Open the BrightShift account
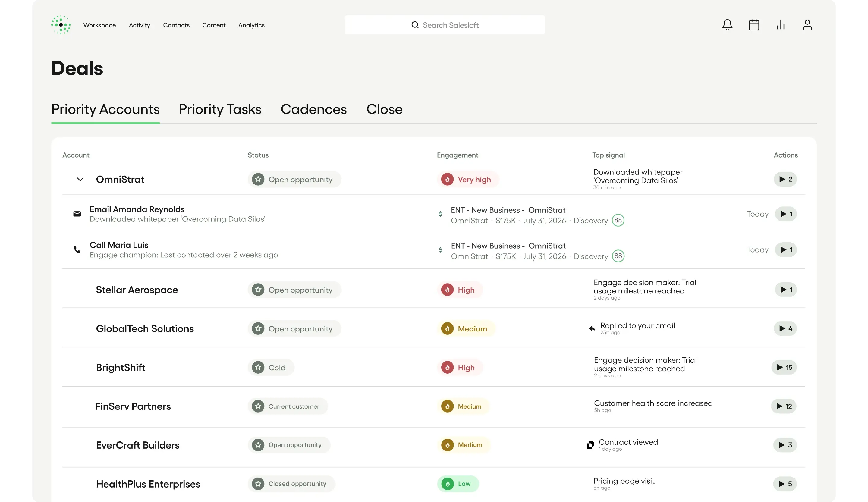Viewport: 868px width, 502px height. click(x=121, y=368)
